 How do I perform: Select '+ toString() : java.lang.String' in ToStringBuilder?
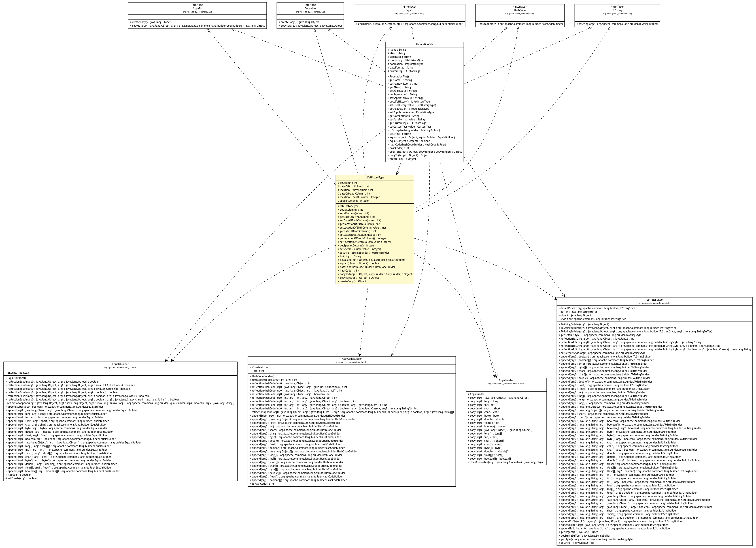(576, 543)
